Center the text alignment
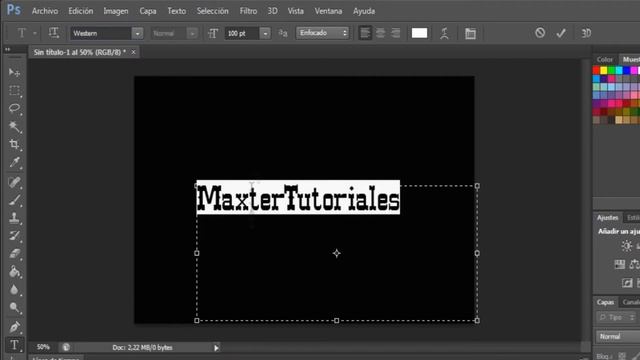Viewport: 640px width, 360px height. (380, 33)
